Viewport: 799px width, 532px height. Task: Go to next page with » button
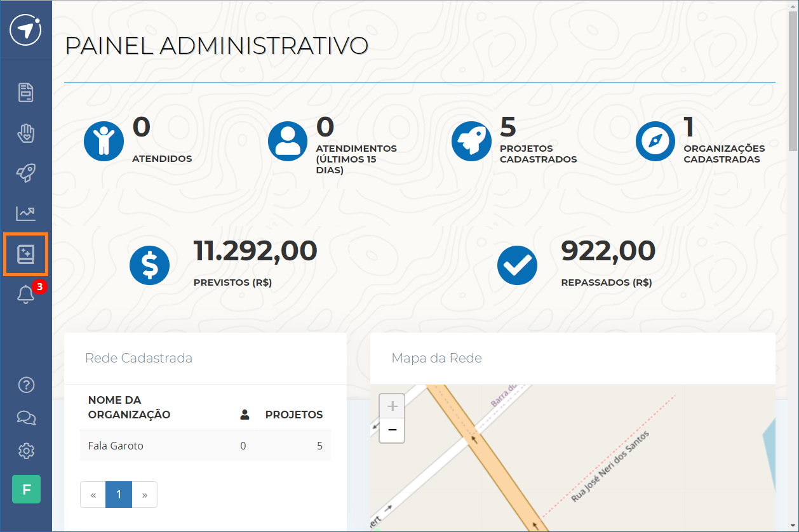[x=144, y=495]
